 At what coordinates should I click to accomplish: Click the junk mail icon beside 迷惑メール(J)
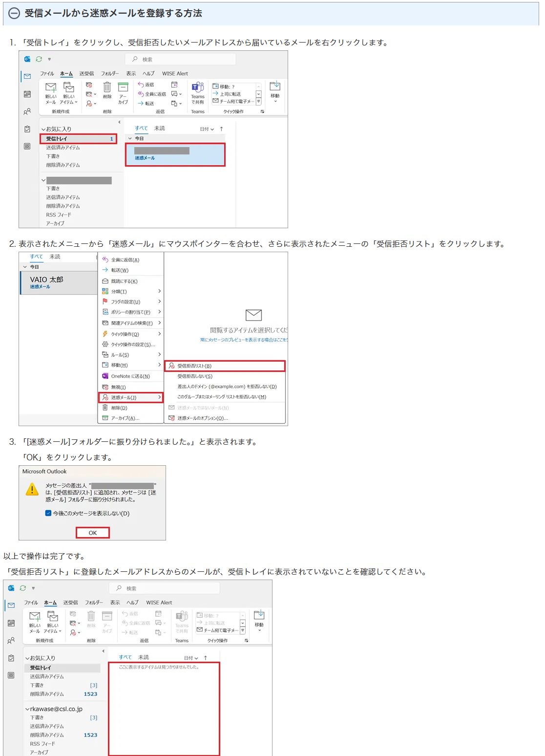tap(105, 397)
